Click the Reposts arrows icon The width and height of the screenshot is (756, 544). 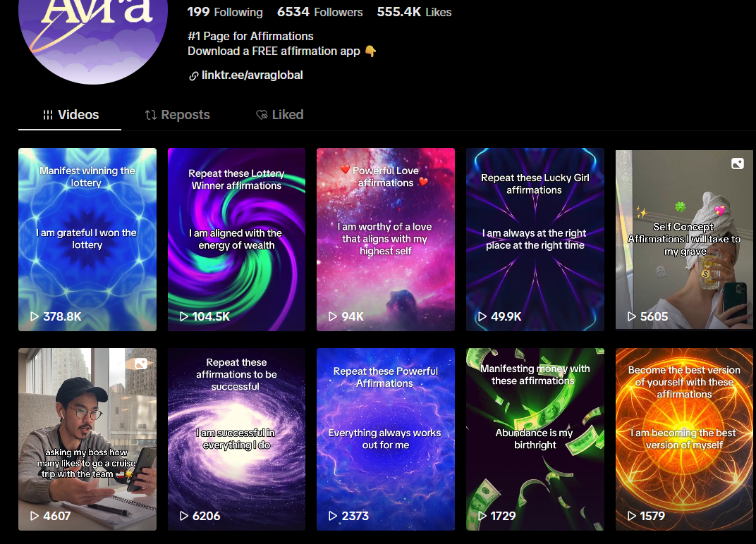151,115
